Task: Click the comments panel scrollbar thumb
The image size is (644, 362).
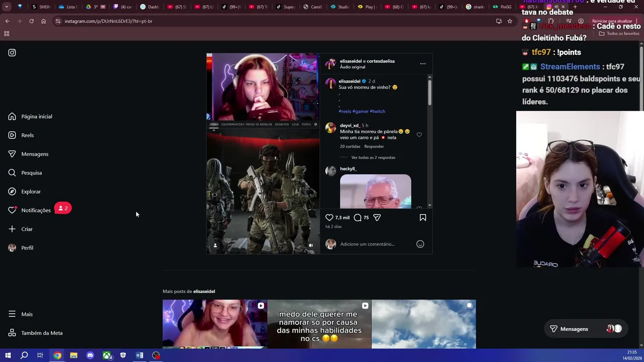Action: 430,92
